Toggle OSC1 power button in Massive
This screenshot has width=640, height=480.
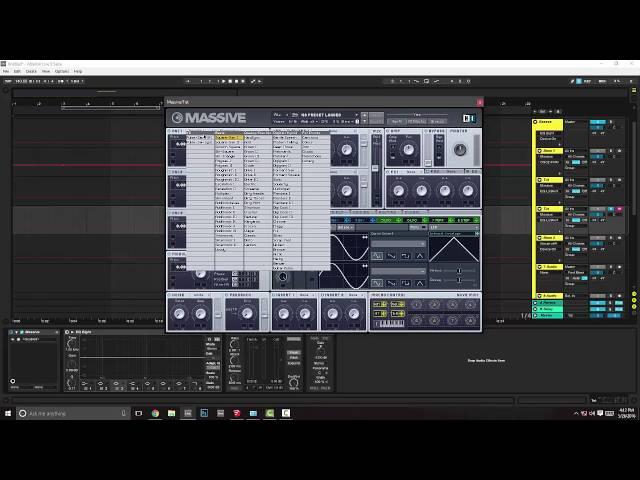coord(169,131)
